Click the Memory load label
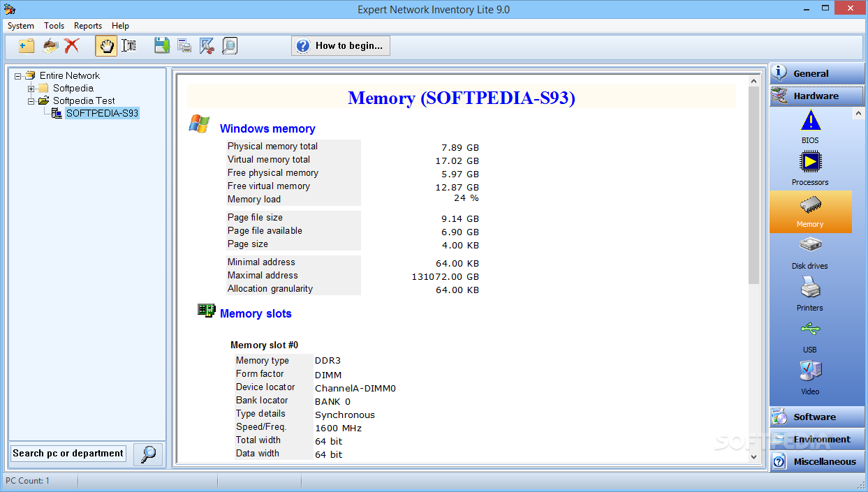Image resolution: width=868 pixels, height=492 pixels. point(254,199)
